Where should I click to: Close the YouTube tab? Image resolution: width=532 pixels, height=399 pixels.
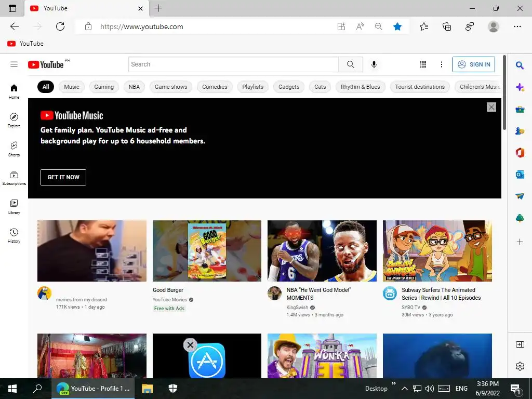point(140,8)
